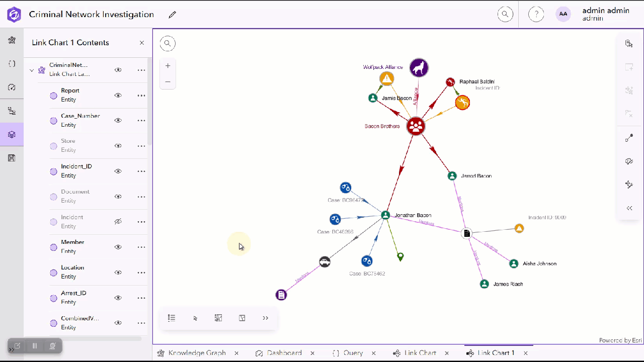
Task: Expand the bottom toolbar with the double-chevron
Action: click(266, 318)
